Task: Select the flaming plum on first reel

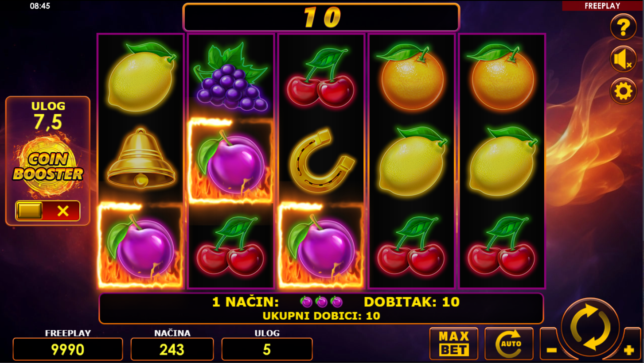Action: 141,246
